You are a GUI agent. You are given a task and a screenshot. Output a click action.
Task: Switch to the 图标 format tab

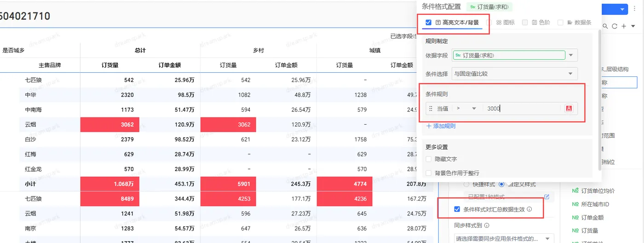(x=506, y=22)
